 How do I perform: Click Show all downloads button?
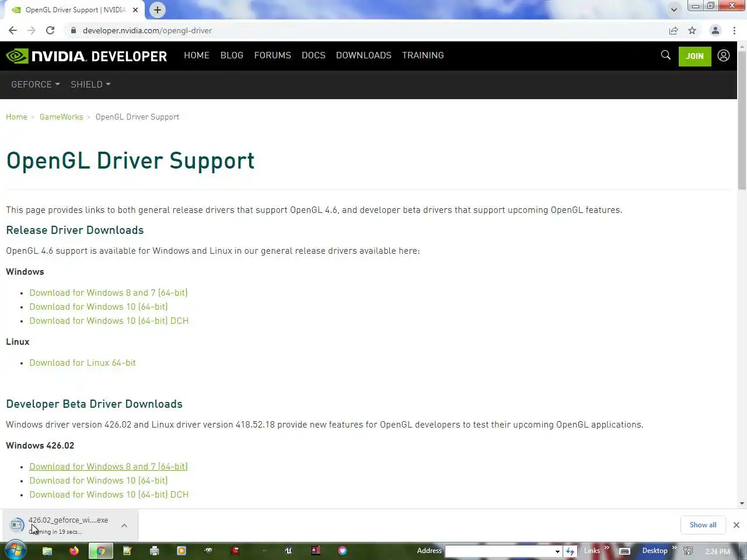coord(703,525)
